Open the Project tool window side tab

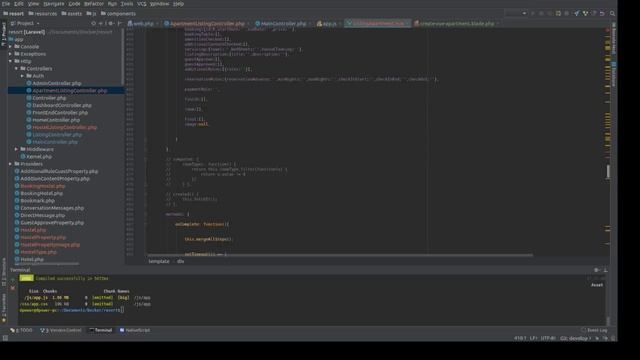pos(4,34)
